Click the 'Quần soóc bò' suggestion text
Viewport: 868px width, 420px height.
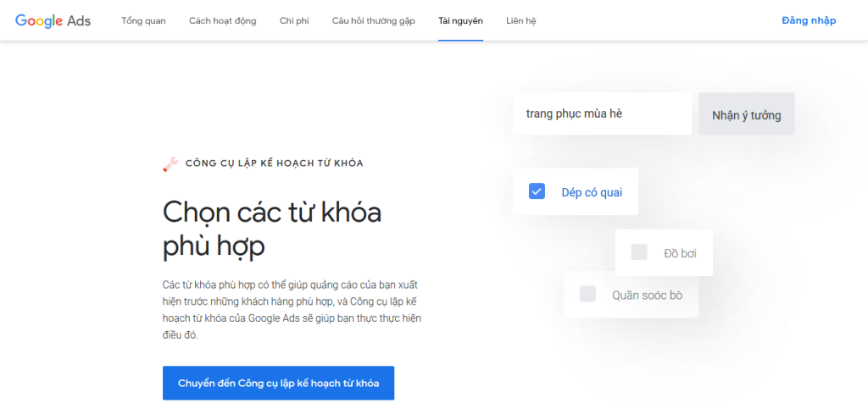pyautogui.click(x=647, y=295)
